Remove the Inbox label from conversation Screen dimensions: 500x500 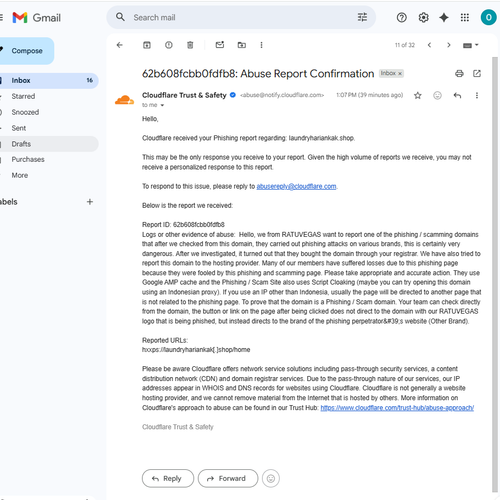(x=400, y=74)
